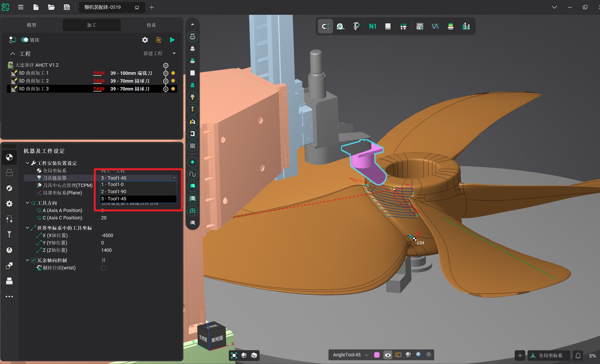Viewport: 600px width, 364px height.
Task: Toggle 翻转台面(wrist) checkbox
Action: 103,268
